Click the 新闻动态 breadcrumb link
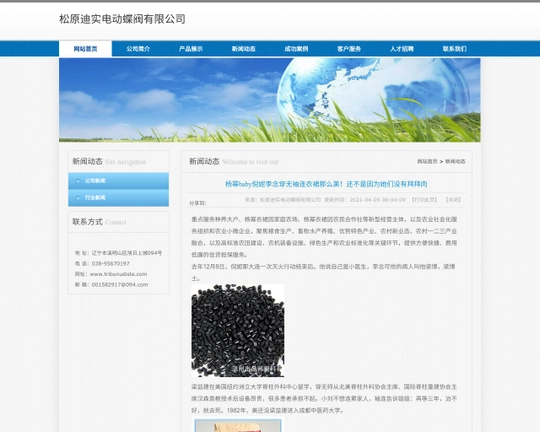 pyautogui.click(x=455, y=161)
